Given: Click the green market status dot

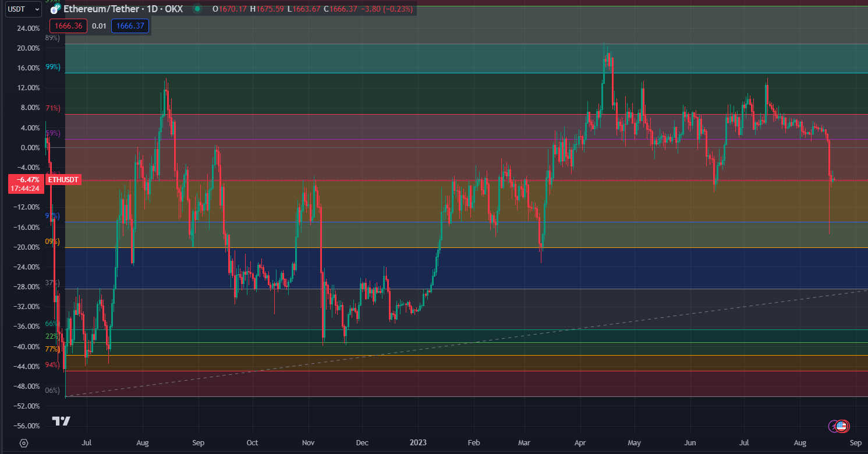Looking at the screenshot, I should click(197, 9).
